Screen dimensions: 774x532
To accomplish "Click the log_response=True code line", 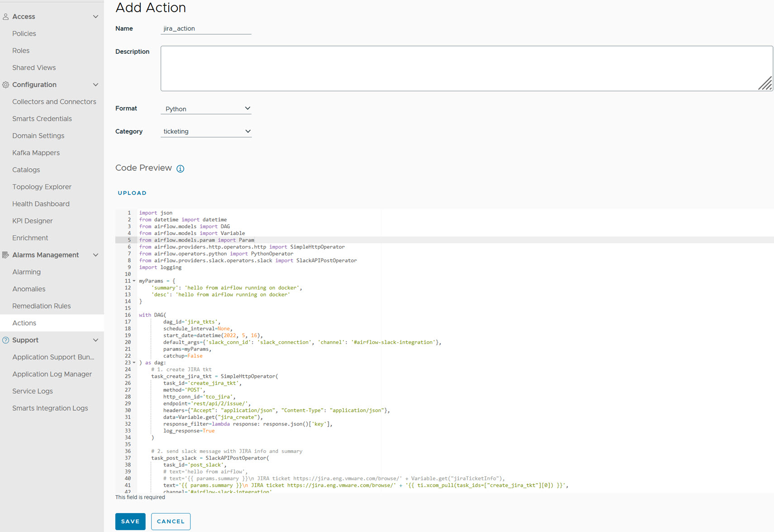I will pos(189,431).
